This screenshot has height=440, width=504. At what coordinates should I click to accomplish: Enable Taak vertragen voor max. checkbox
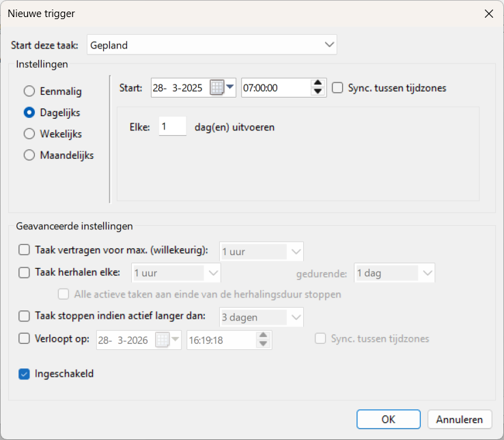(25, 250)
